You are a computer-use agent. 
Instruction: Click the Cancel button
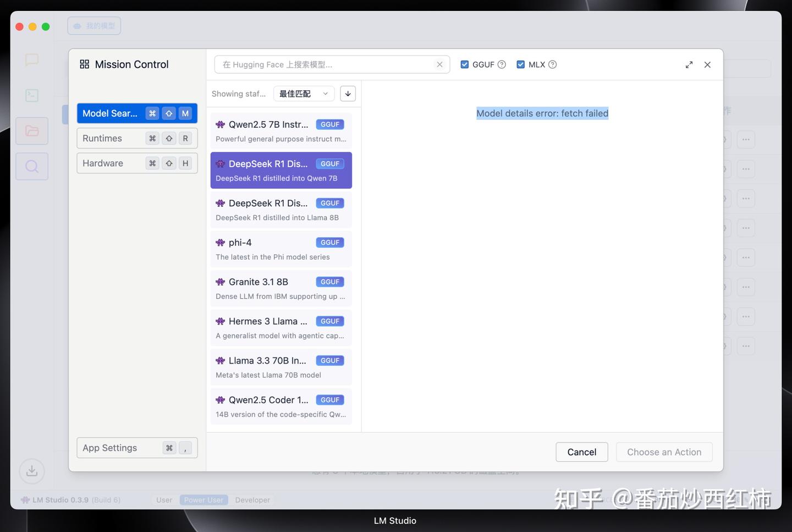(581, 452)
